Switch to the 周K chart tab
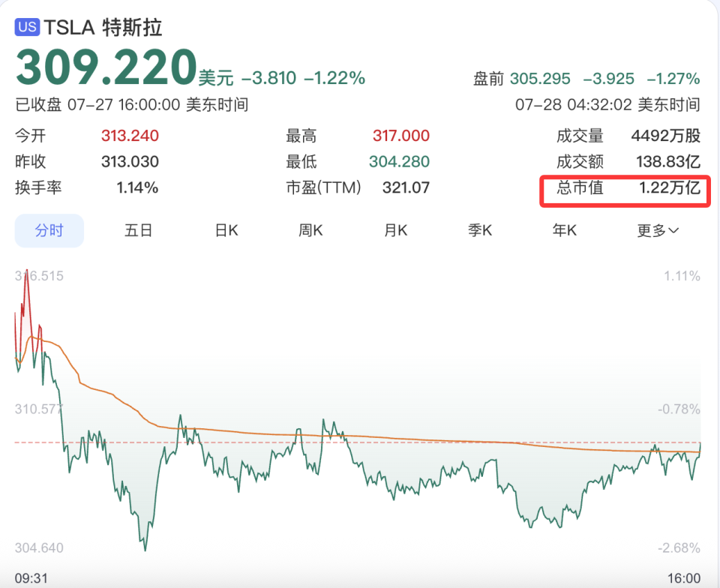Viewport: 720px width, 588px height. point(310,230)
